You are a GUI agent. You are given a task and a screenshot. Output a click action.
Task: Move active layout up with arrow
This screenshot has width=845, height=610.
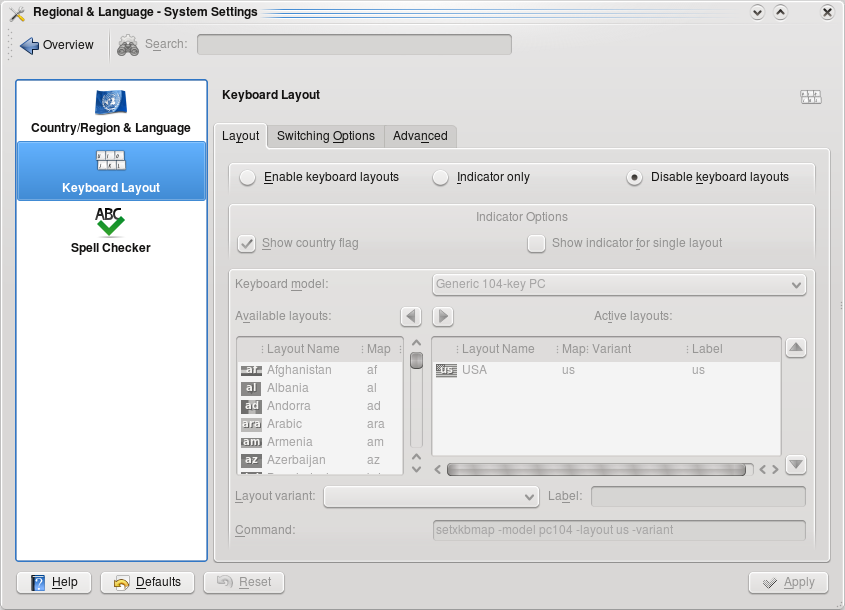pyautogui.click(x=795, y=348)
